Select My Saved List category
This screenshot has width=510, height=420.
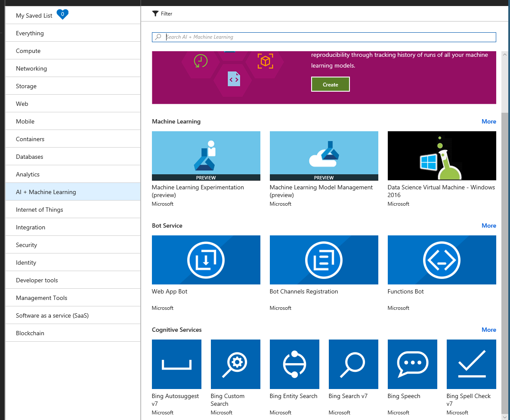tap(73, 15)
